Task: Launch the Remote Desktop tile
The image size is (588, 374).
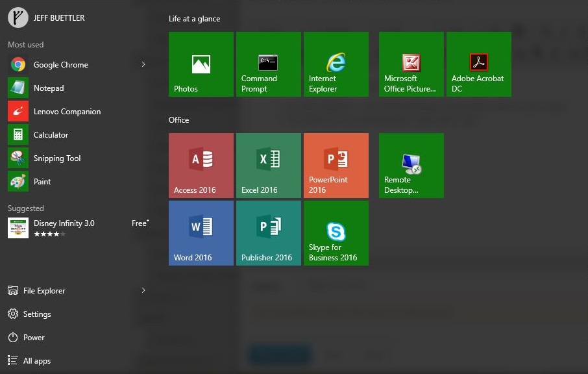Action: [411, 166]
